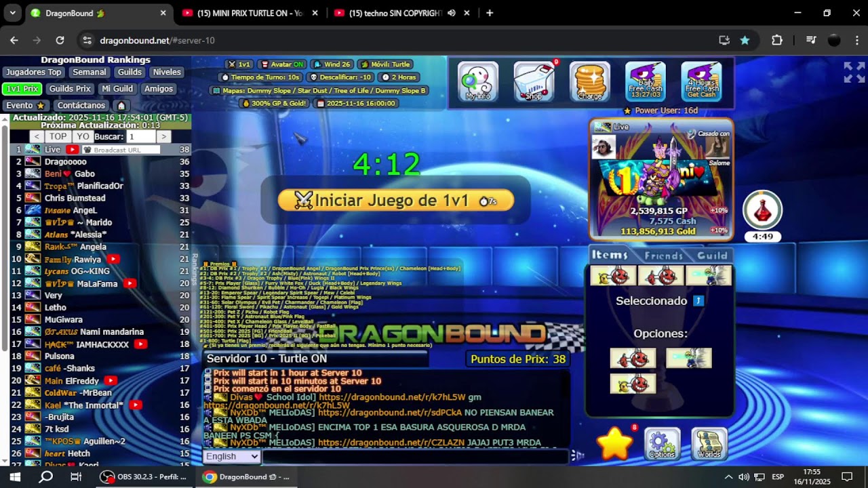Click Iniciar Juego de 1v1 button
Image resolution: width=868 pixels, height=488 pixels.
(396, 200)
